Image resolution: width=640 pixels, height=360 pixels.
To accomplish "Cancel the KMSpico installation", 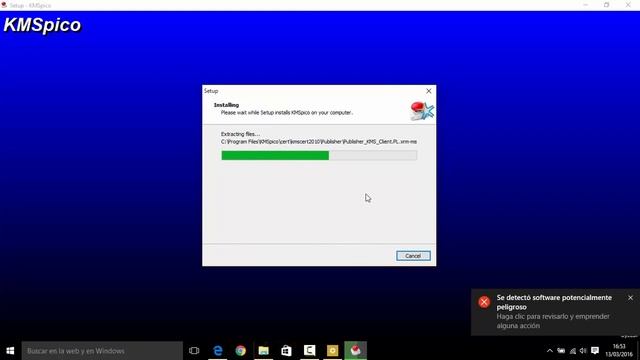I will click(413, 256).
